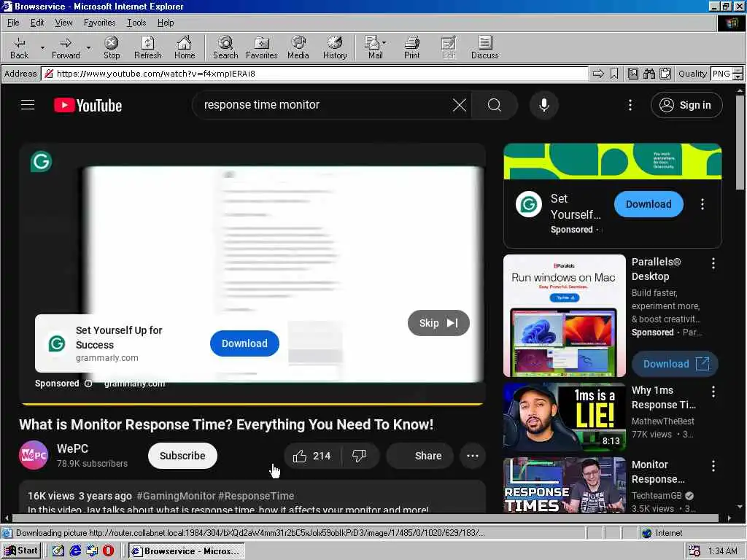This screenshot has height=560, width=747.
Task: Click the Forward toolbar button
Action: click(x=66, y=47)
